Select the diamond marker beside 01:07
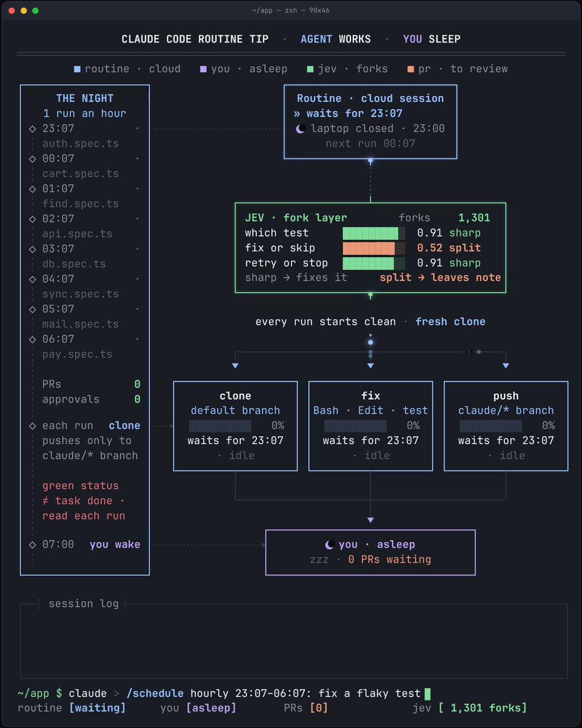This screenshot has width=582, height=728. tap(32, 189)
